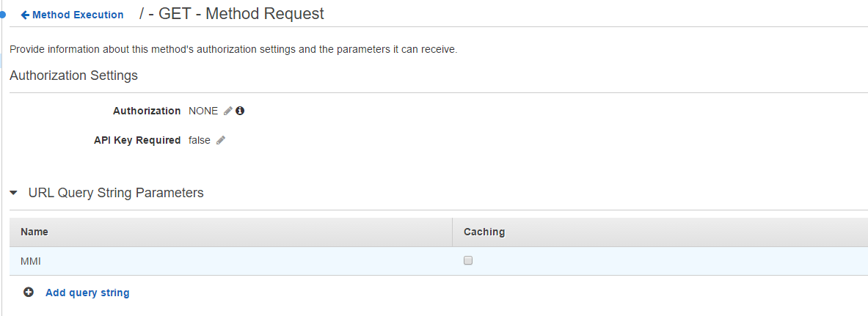This screenshot has height=316, width=868.
Task: Click the Authorization field label
Action: pyautogui.click(x=147, y=111)
